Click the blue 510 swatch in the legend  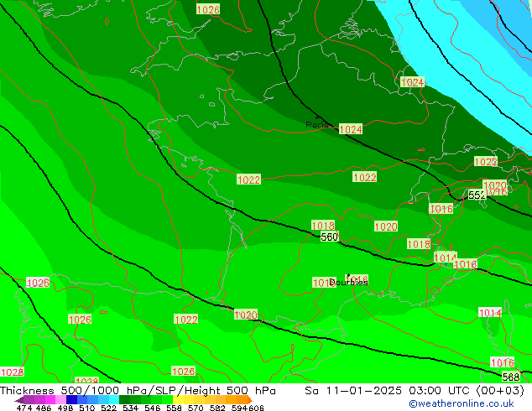(x=86, y=400)
